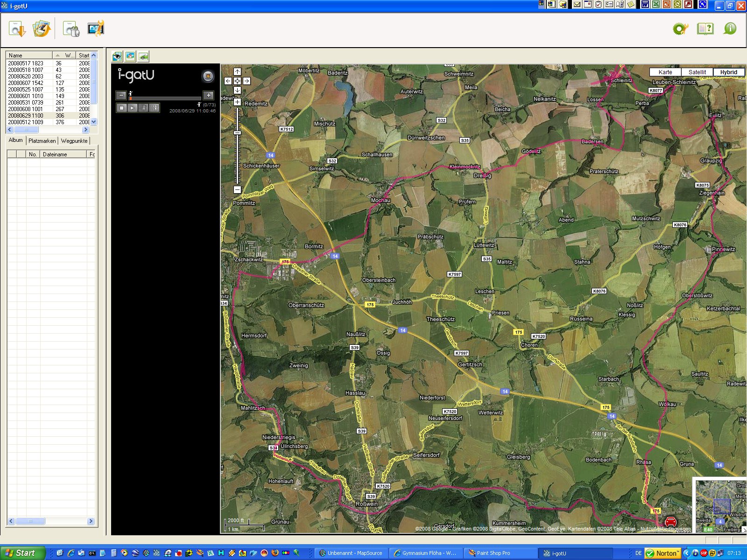Sort track list by Start column
The width and height of the screenshot is (747, 560).
[x=83, y=55]
